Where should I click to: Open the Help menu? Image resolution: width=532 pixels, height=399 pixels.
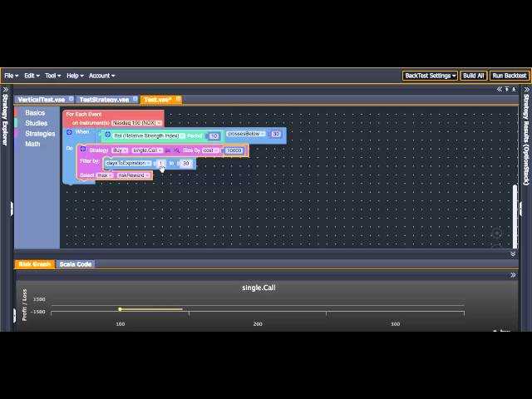click(x=75, y=76)
